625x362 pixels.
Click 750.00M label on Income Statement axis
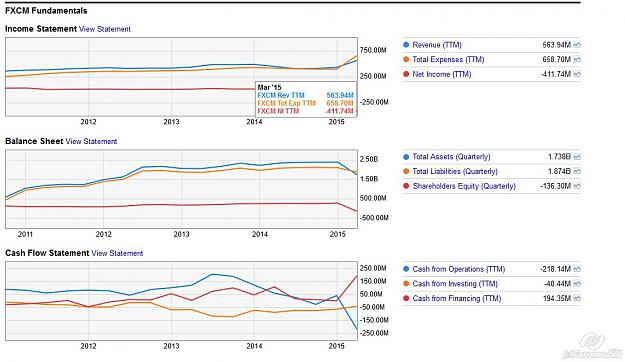tap(373, 50)
